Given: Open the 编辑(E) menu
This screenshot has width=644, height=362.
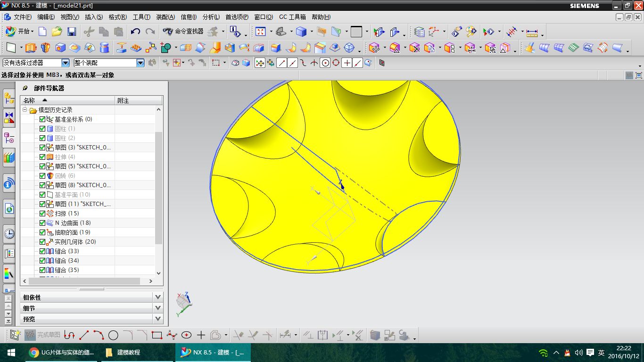Looking at the screenshot, I should point(46,17).
